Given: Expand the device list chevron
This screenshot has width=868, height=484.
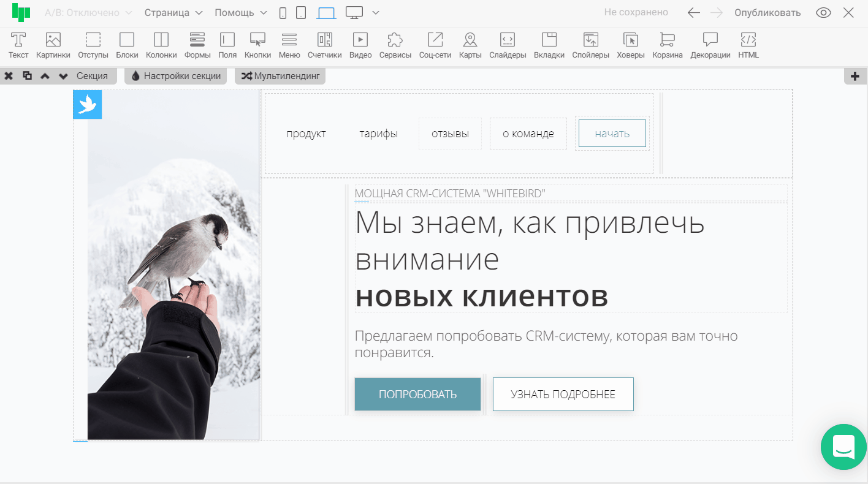Looking at the screenshot, I should (x=376, y=13).
